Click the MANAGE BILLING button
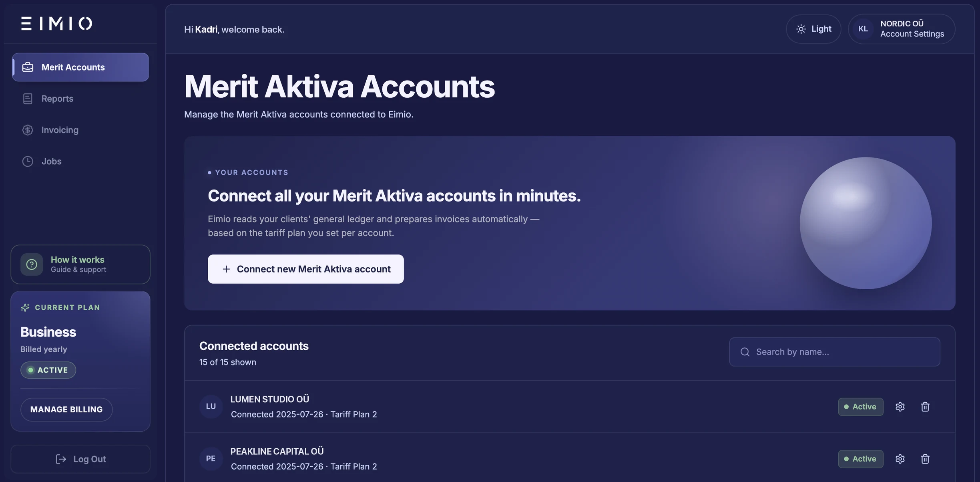The image size is (980, 482). click(x=66, y=409)
